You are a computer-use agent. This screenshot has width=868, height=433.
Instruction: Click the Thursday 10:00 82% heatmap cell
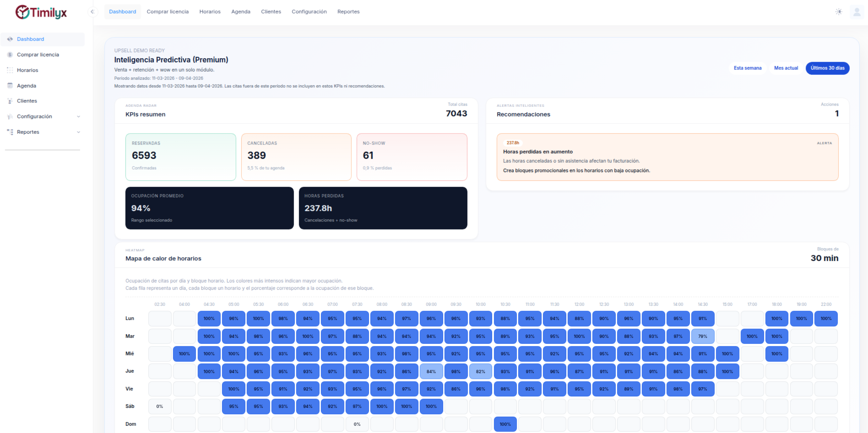click(x=481, y=371)
